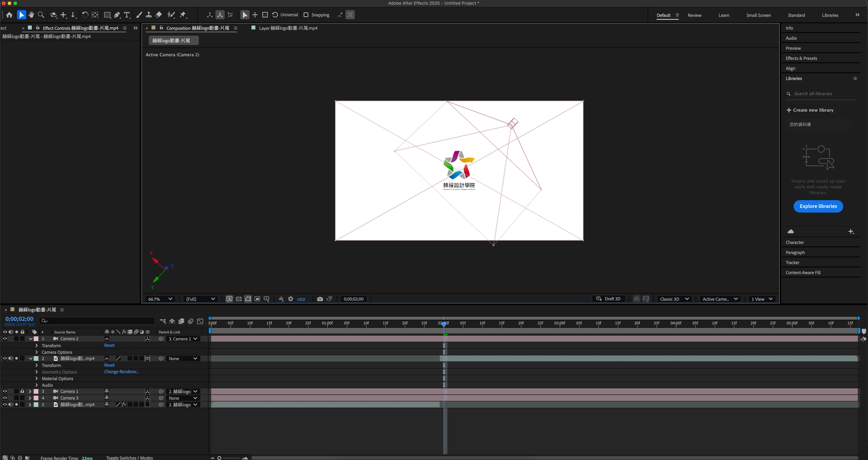Open the (Full) resolution dropdown

point(201,299)
